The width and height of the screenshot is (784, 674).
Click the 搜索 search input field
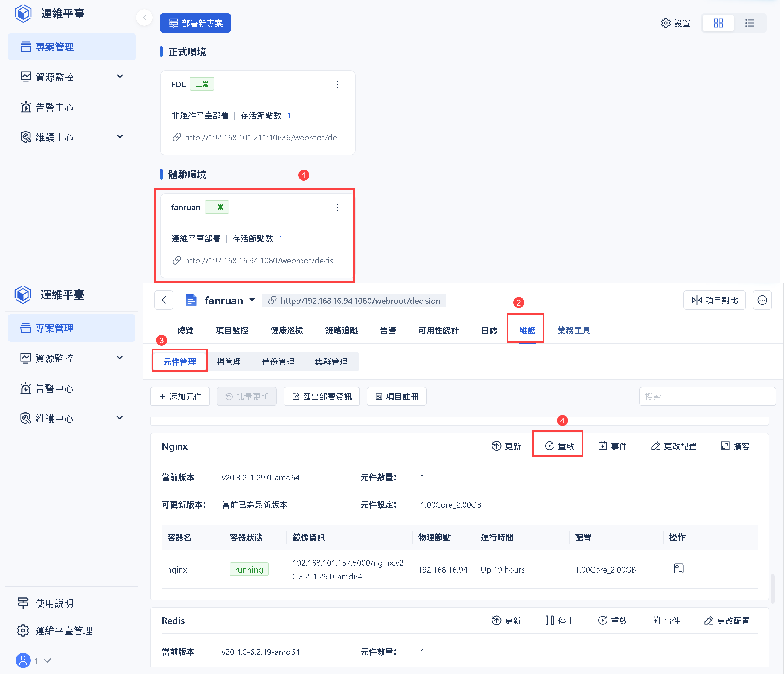[707, 397]
